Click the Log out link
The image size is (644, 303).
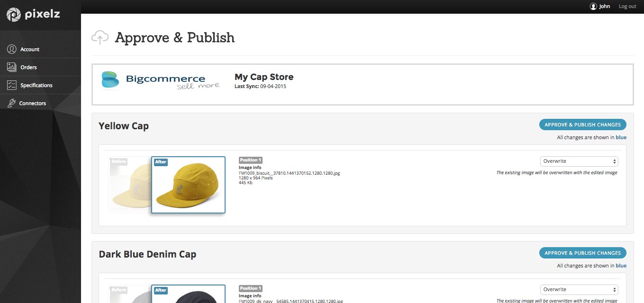(x=627, y=7)
